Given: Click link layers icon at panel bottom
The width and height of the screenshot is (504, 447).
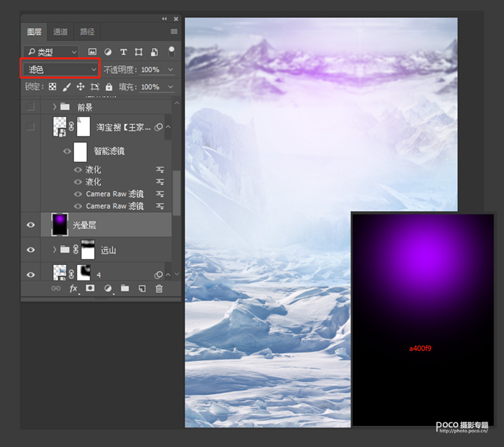Looking at the screenshot, I should [56, 288].
